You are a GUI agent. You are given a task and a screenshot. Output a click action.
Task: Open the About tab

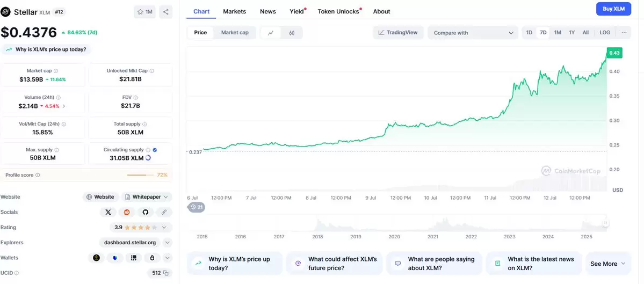(x=381, y=11)
